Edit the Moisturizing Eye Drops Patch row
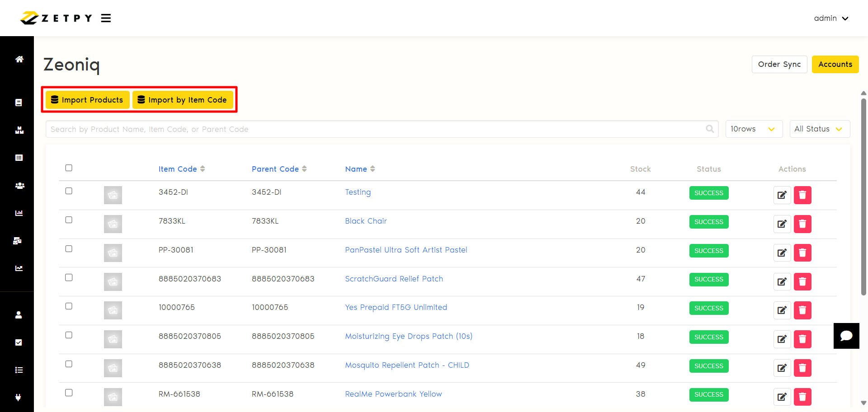 point(782,339)
